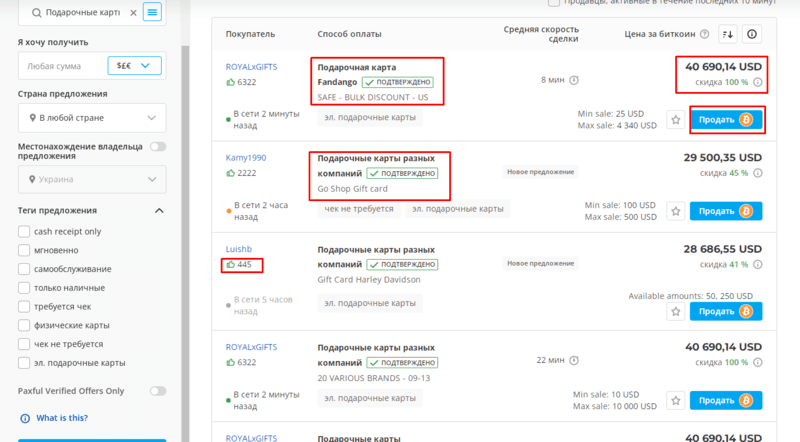The width and height of the screenshot is (800, 442).
Task: Click 'эл. подарочные карты' tag on '20 VARIOUS BRANDS' offer
Action: (370, 398)
